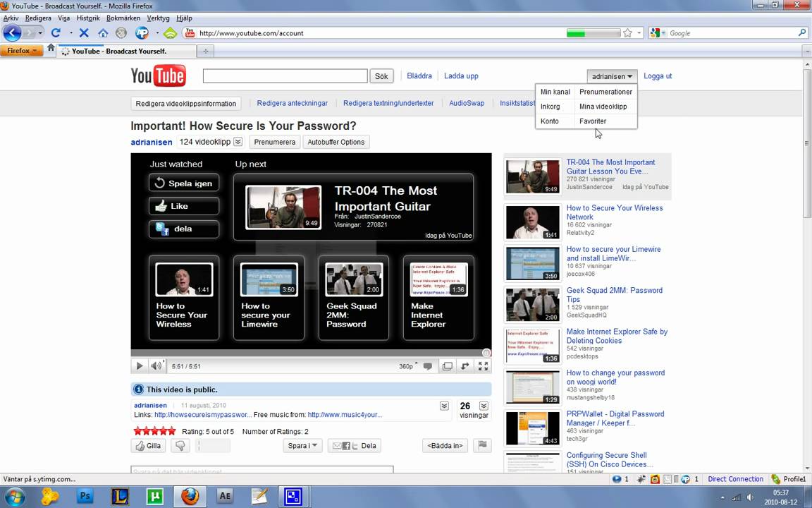Stop page loading with the X icon

(x=84, y=32)
